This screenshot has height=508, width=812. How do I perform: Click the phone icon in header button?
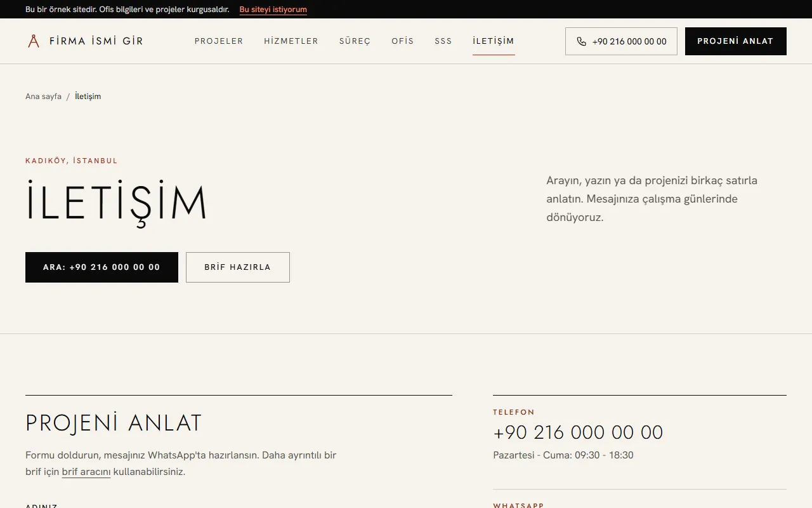pyautogui.click(x=581, y=41)
